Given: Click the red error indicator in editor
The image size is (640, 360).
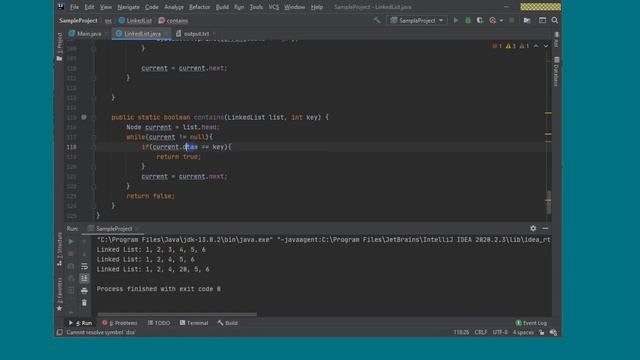Looking at the screenshot, I should coord(497,46).
